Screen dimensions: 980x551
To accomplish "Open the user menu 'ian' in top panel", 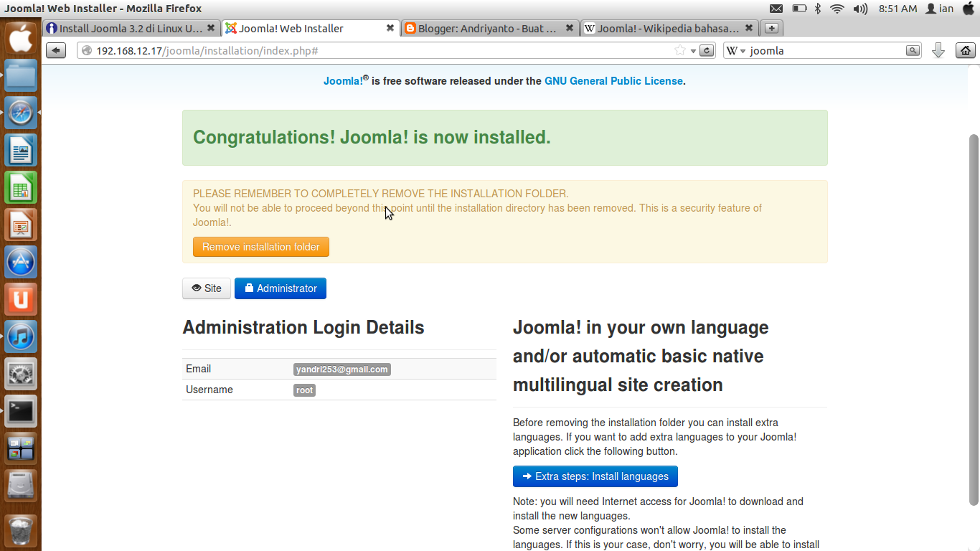I will pos(940,9).
